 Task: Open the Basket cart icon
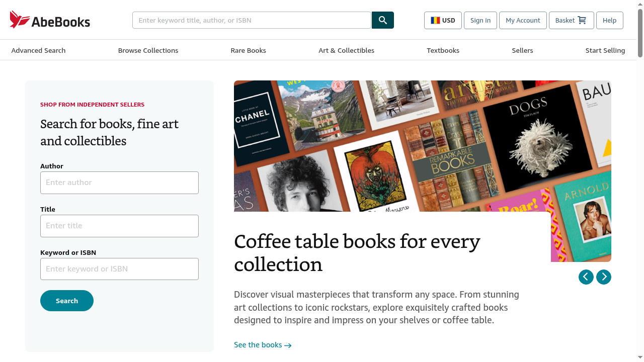click(583, 20)
